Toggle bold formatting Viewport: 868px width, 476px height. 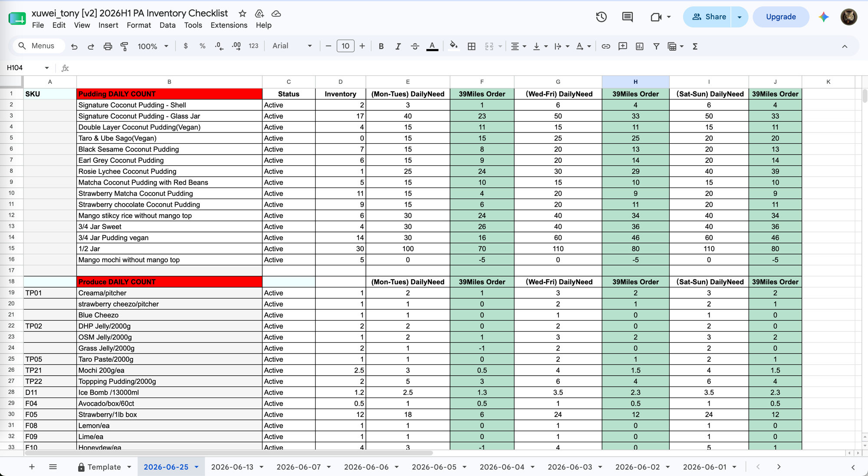[x=381, y=46]
